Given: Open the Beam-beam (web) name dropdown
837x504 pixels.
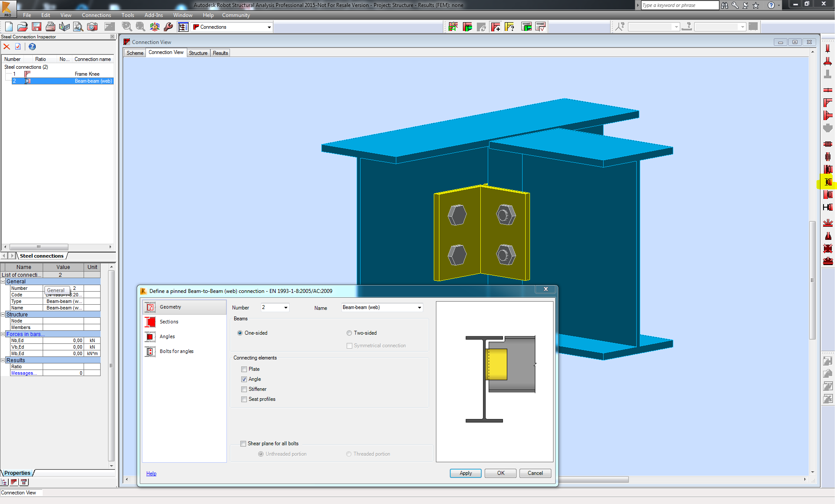Looking at the screenshot, I should click(418, 307).
